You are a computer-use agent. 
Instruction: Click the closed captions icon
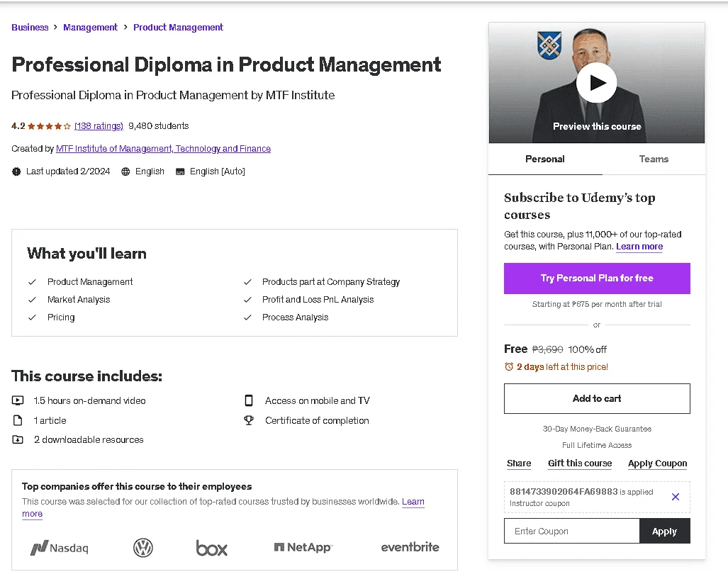click(x=180, y=172)
